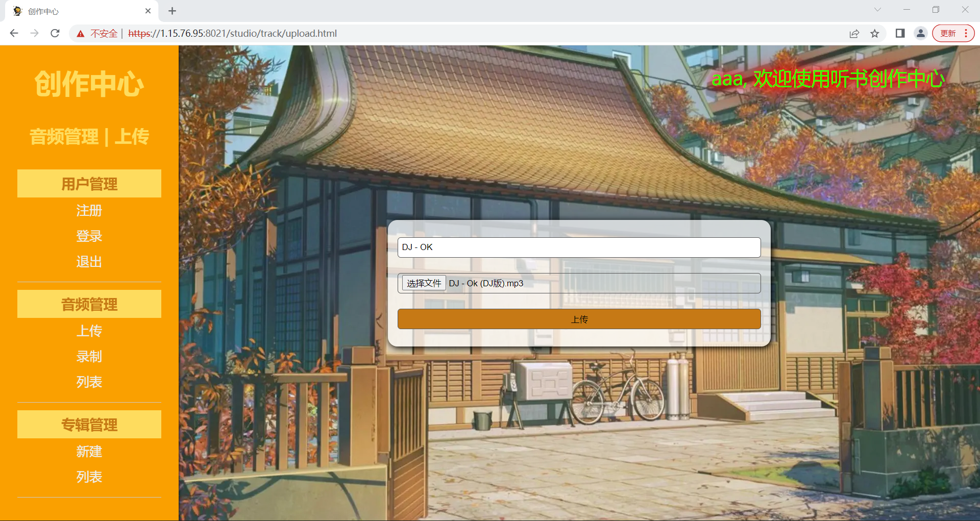Screen dimensions: 980x521
Task: Open the browser side panel icon
Action: pos(900,33)
